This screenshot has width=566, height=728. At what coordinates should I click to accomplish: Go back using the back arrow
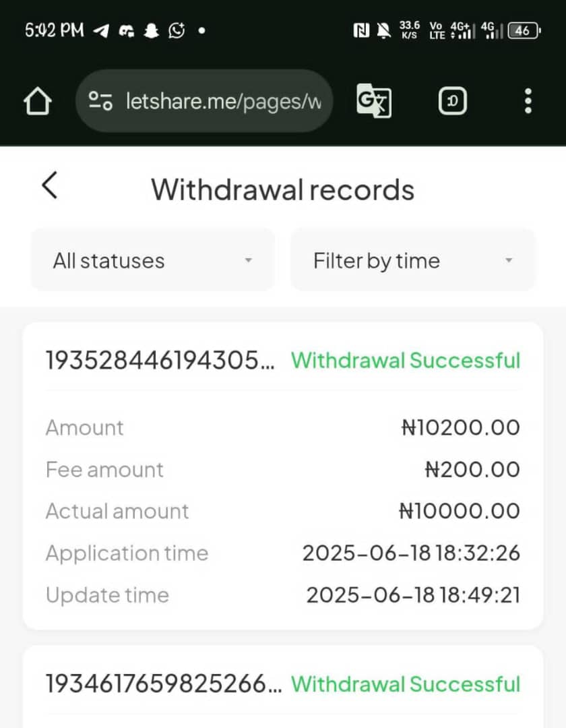click(50, 185)
